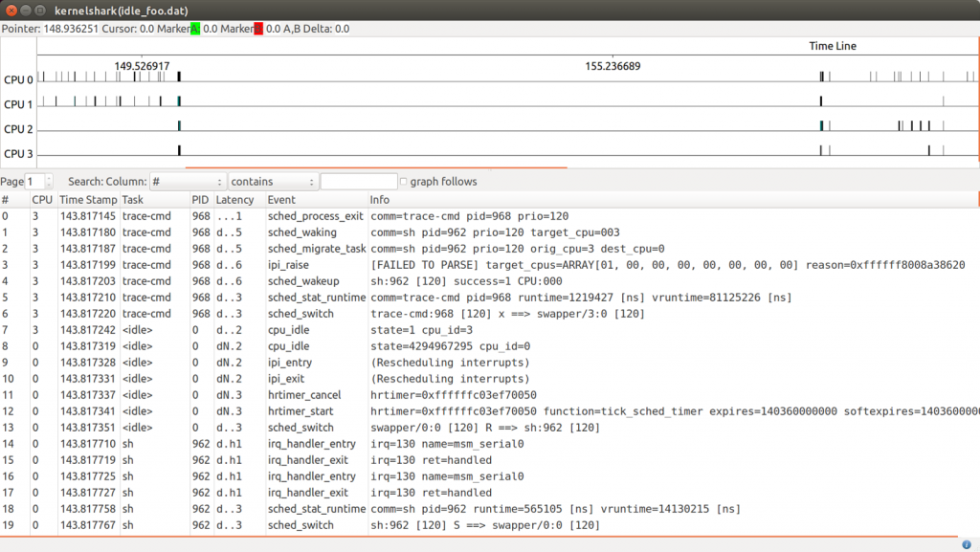Click the CPU 0 graph label
The width and height of the screenshot is (980, 552).
tap(18, 80)
